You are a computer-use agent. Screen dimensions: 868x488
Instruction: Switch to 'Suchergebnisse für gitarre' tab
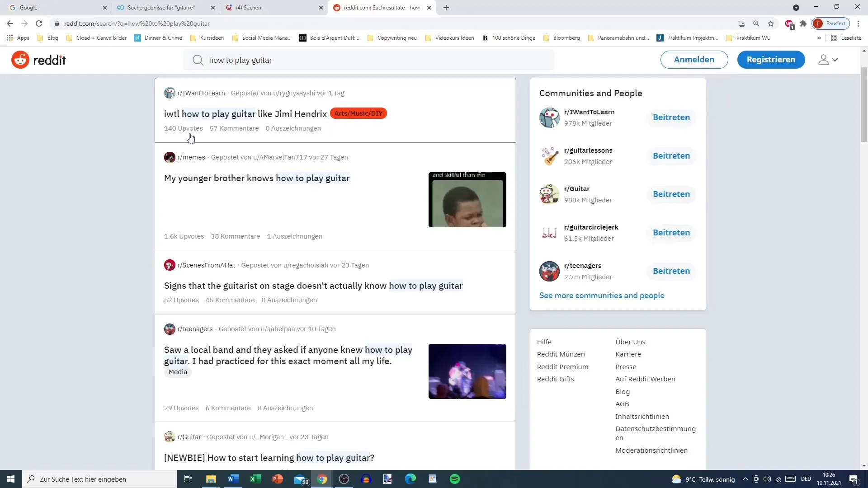coord(165,8)
